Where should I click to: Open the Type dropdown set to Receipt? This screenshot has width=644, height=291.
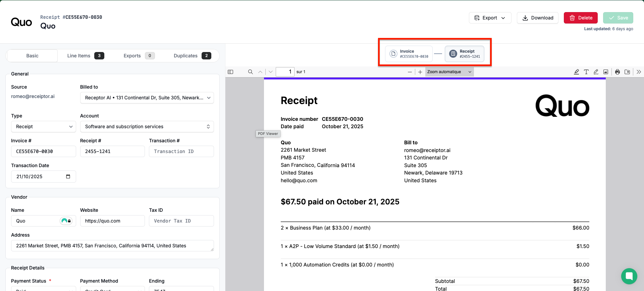click(x=44, y=127)
